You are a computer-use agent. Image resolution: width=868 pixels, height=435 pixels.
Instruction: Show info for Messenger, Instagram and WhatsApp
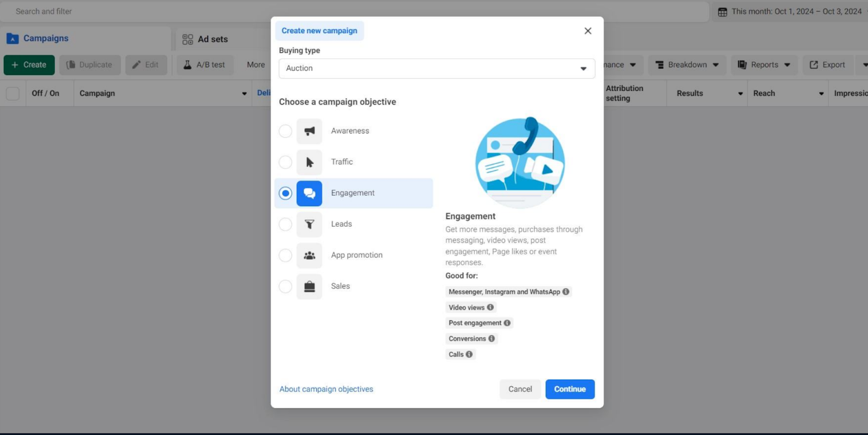tap(566, 292)
